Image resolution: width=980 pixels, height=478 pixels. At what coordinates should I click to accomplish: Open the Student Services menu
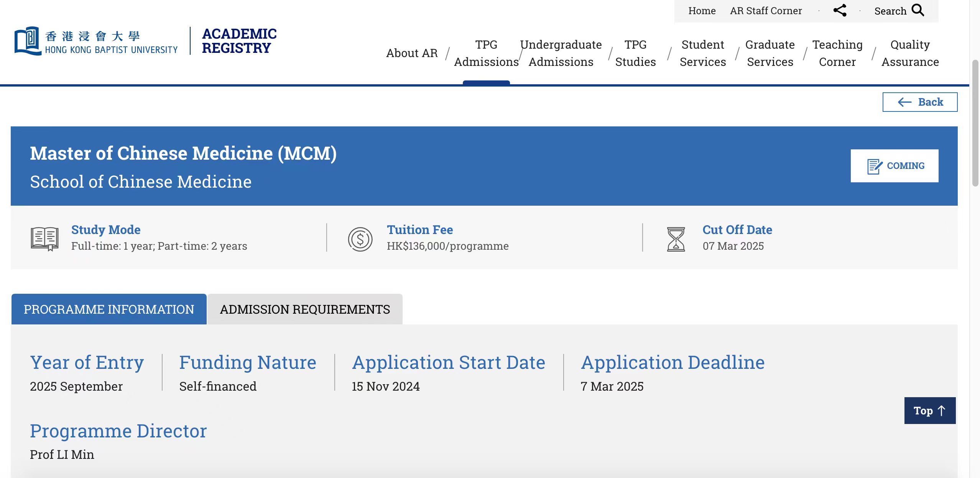tap(703, 53)
